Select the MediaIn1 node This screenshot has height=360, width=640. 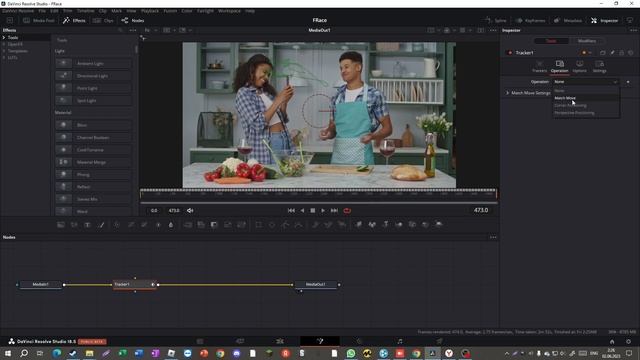(x=40, y=284)
